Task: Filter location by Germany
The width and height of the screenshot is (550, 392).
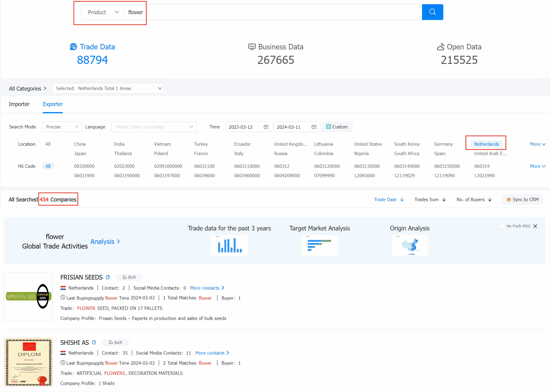Action: (443, 144)
